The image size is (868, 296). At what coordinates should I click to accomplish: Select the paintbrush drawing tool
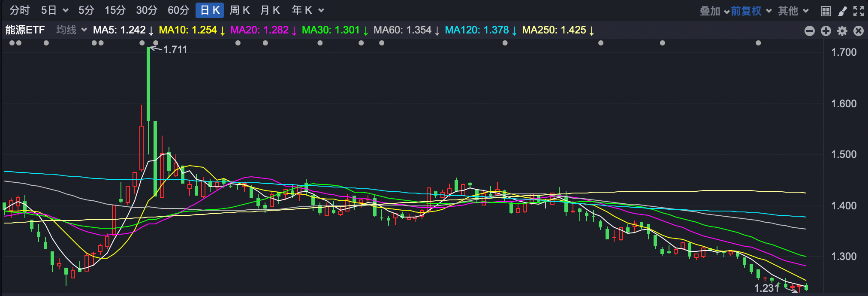click(x=842, y=11)
